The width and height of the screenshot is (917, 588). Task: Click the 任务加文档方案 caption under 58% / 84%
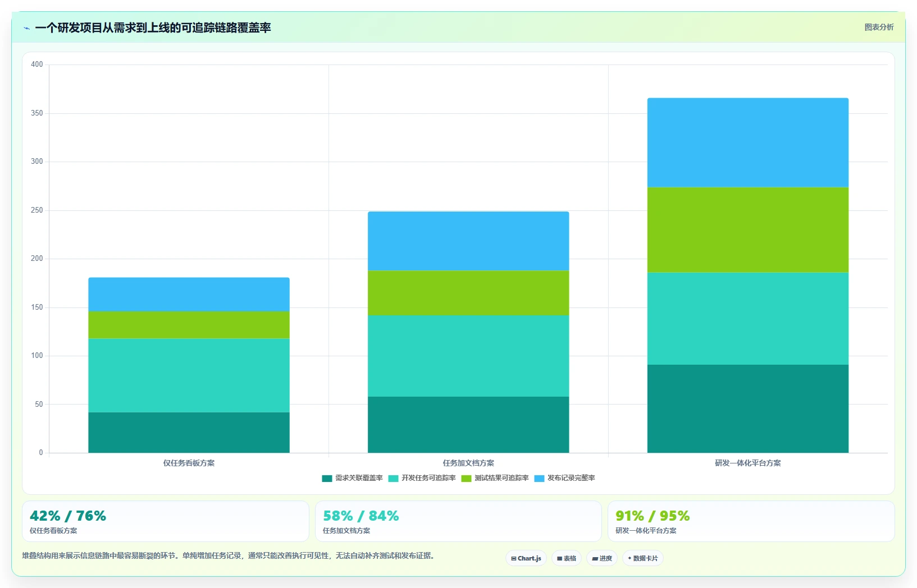pos(346,531)
